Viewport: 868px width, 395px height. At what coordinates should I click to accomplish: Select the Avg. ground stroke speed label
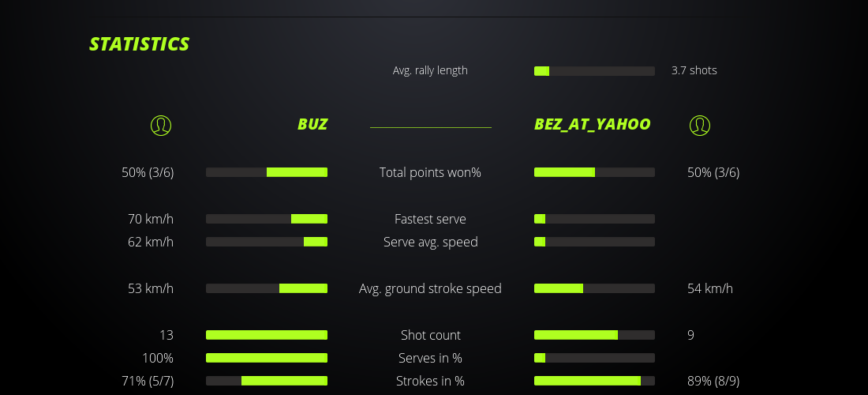click(430, 288)
